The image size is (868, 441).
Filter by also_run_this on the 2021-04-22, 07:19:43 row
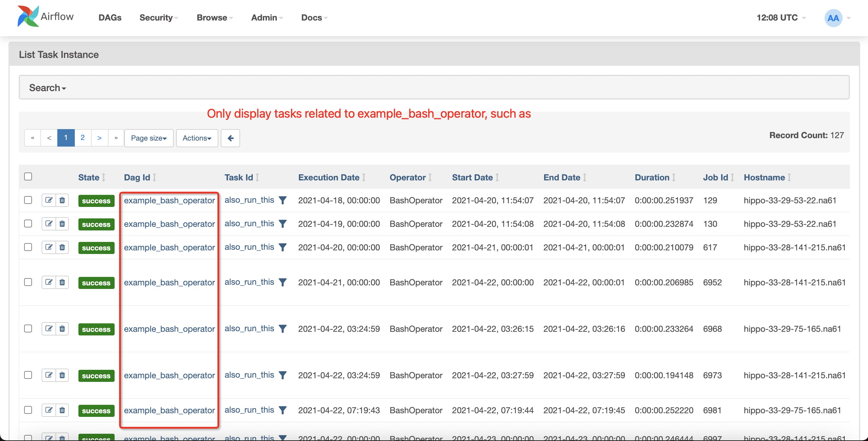click(283, 410)
